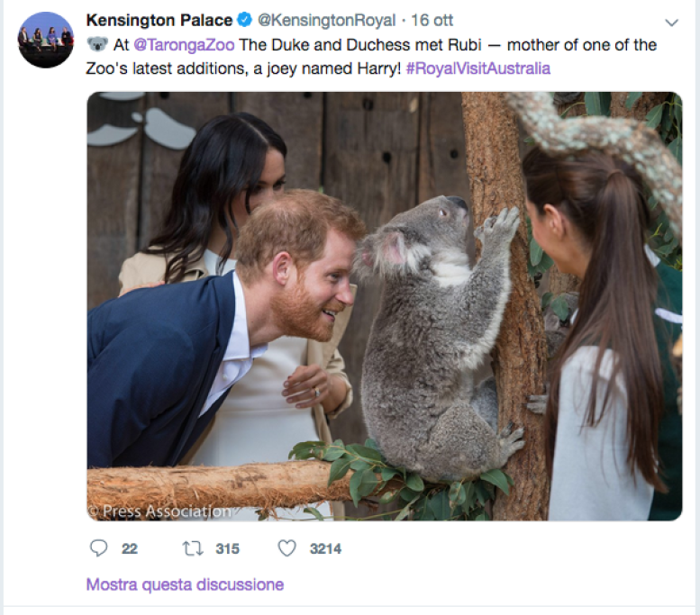Click the retweet count 315
700x615 pixels.
[227, 548]
